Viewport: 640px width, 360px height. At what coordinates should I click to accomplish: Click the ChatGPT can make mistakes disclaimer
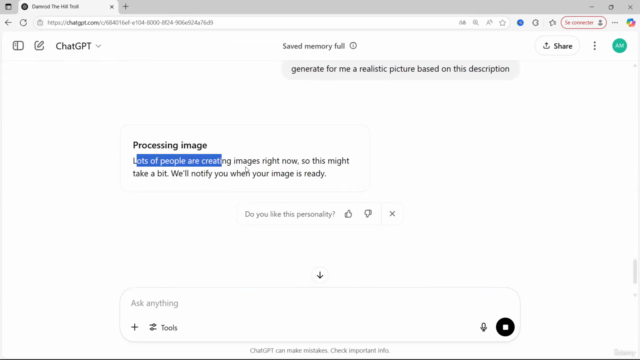tap(320, 351)
